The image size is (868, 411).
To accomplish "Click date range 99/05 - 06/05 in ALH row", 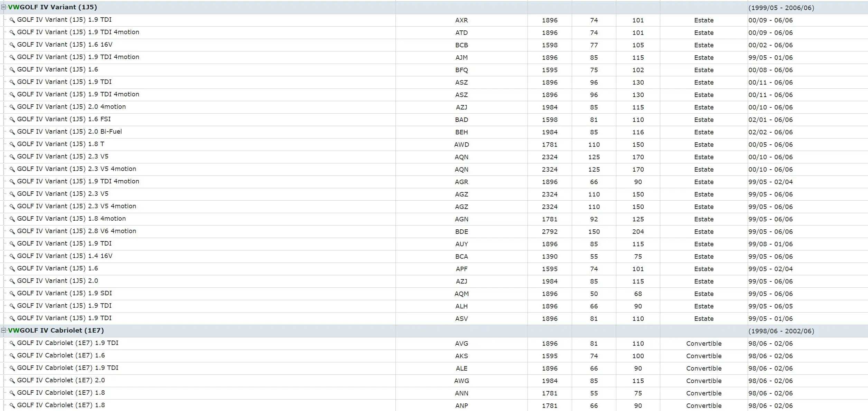I will [x=771, y=306].
